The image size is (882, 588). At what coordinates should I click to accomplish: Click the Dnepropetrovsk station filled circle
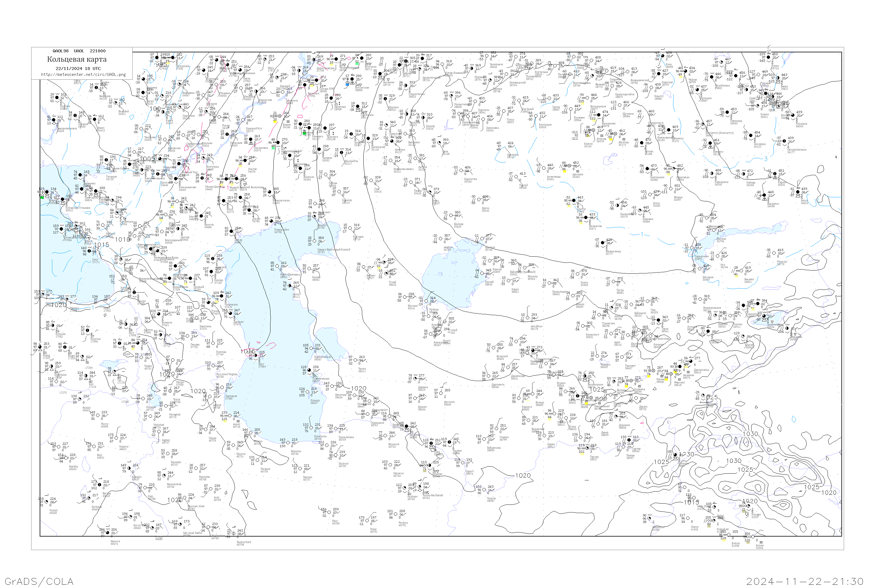54,120
